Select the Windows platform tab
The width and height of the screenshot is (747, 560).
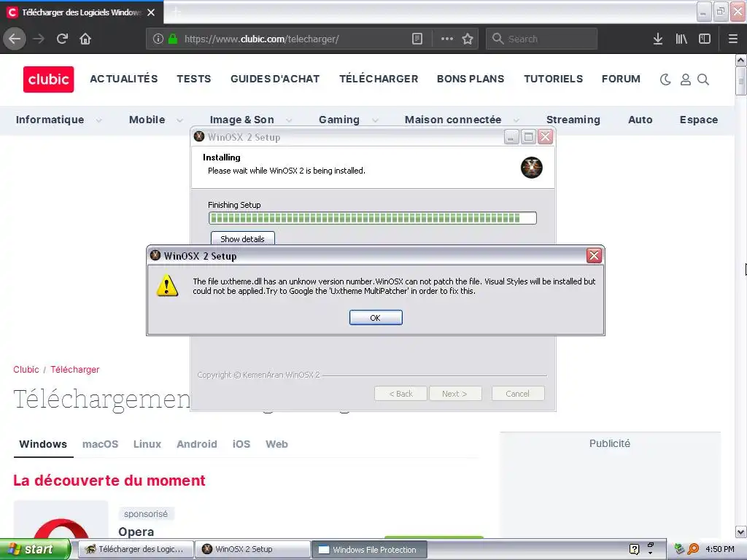pos(43,444)
